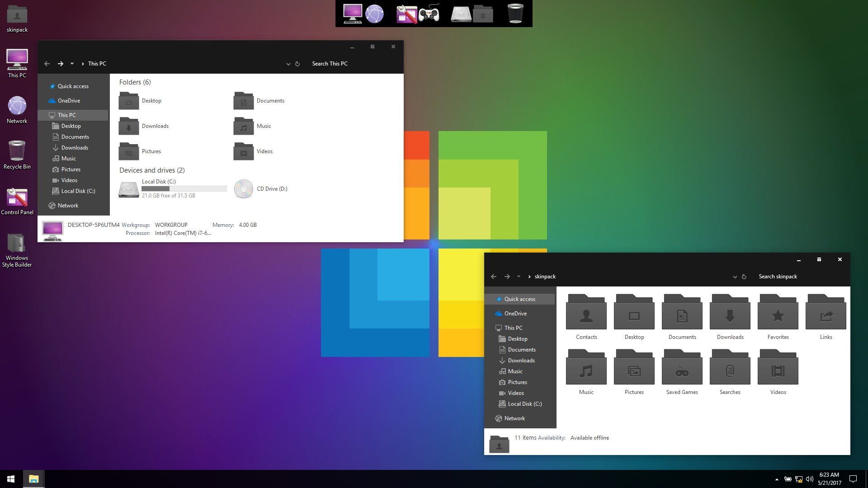Click Local Disk (C:) capacity bar
This screenshot has height=488, width=868.
click(184, 189)
